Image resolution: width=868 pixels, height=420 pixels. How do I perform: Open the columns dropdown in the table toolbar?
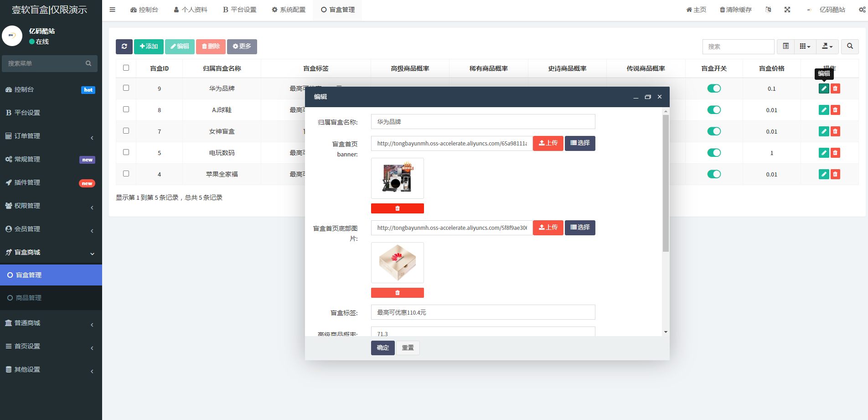[805, 47]
